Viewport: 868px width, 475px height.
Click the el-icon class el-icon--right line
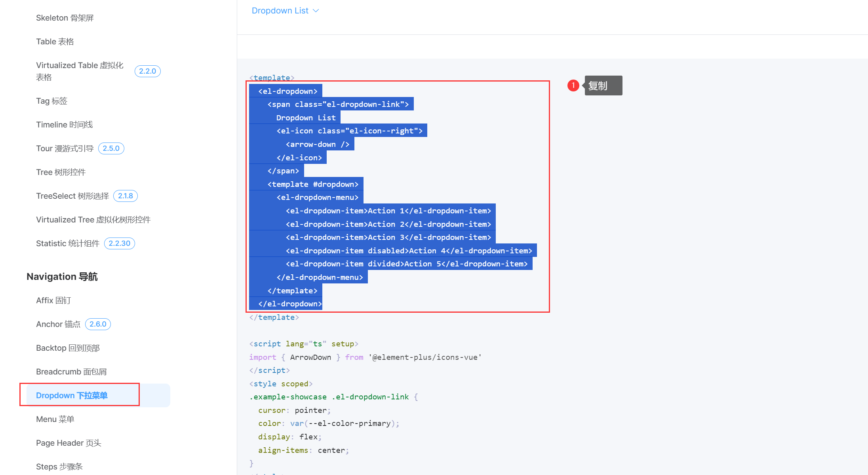350,131
